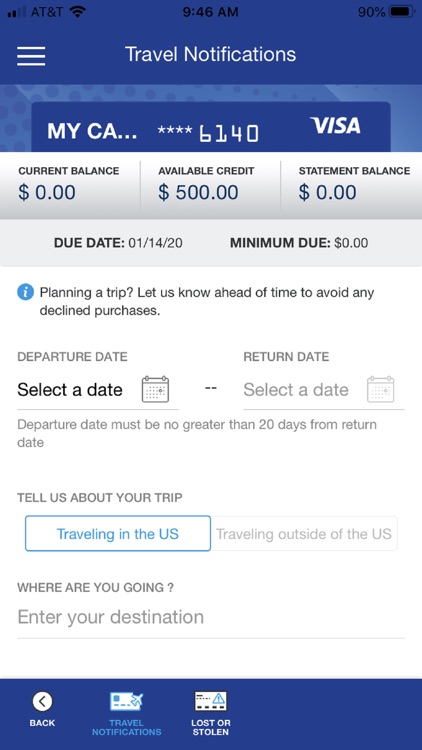This screenshot has height=750, width=422.
Task: Tap the departure date calendar icon
Action: [x=155, y=389]
